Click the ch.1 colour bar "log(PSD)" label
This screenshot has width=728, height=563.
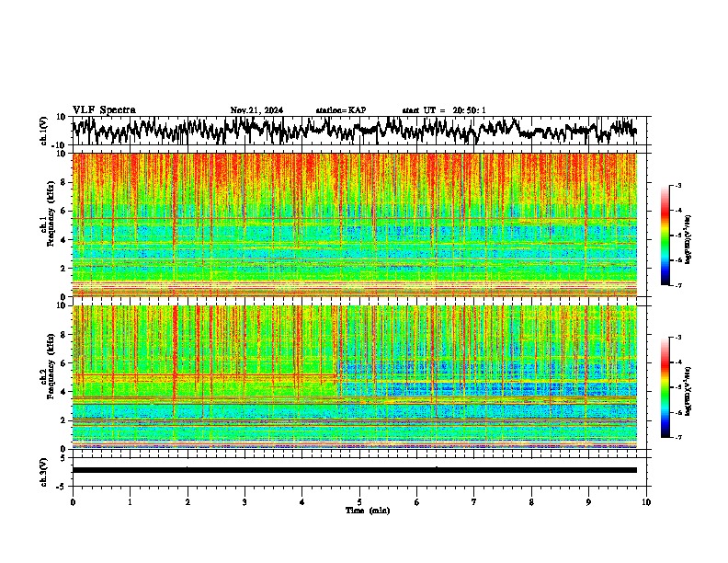[688, 239]
